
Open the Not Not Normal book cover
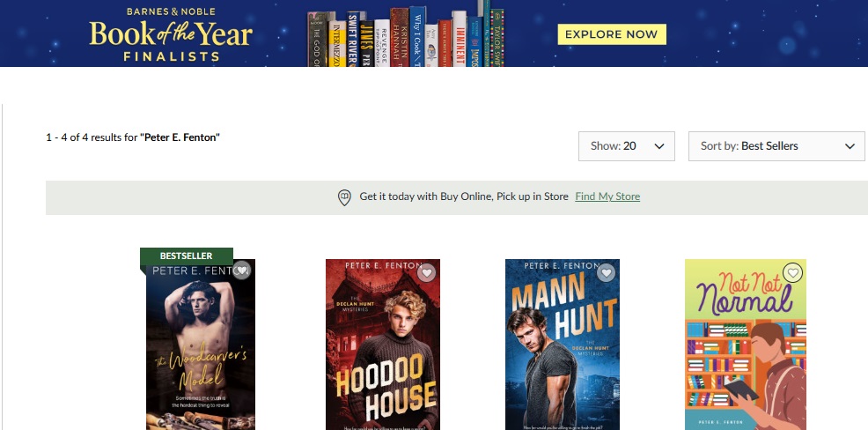pyautogui.click(x=745, y=345)
